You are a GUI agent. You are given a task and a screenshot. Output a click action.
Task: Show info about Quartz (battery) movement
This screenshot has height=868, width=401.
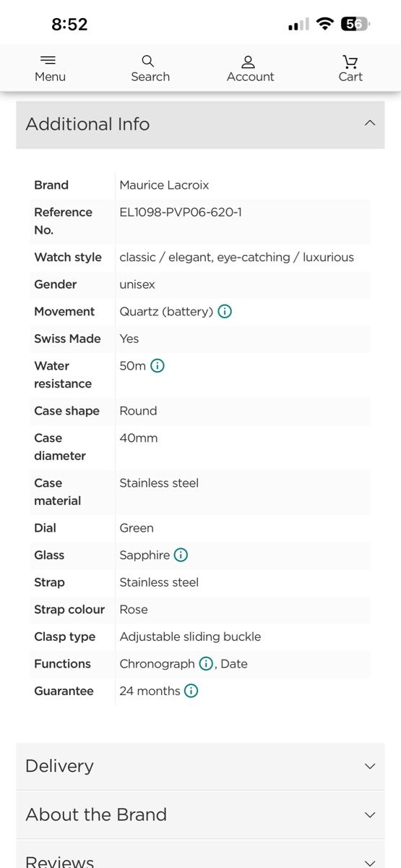(x=225, y=312)
